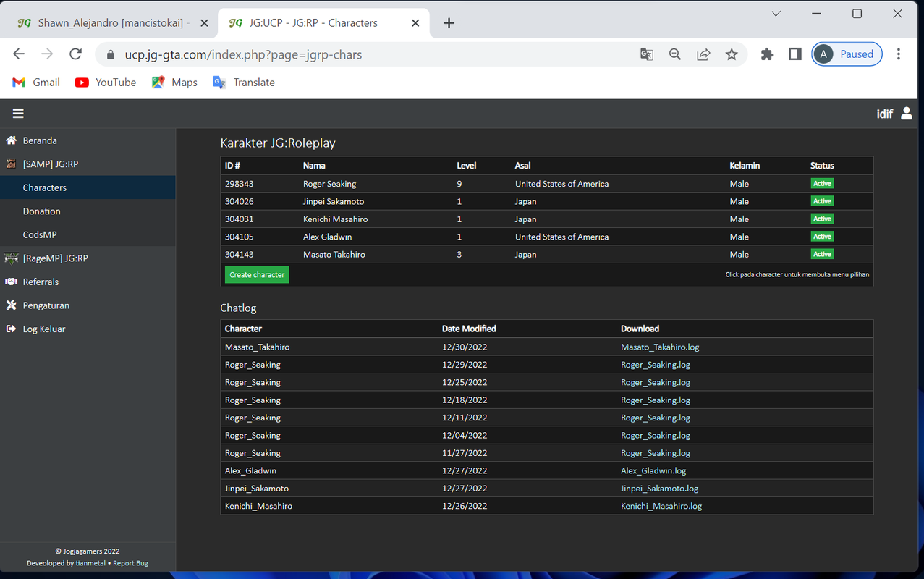Reload the page with the refresh icon

tap(75, 54)
